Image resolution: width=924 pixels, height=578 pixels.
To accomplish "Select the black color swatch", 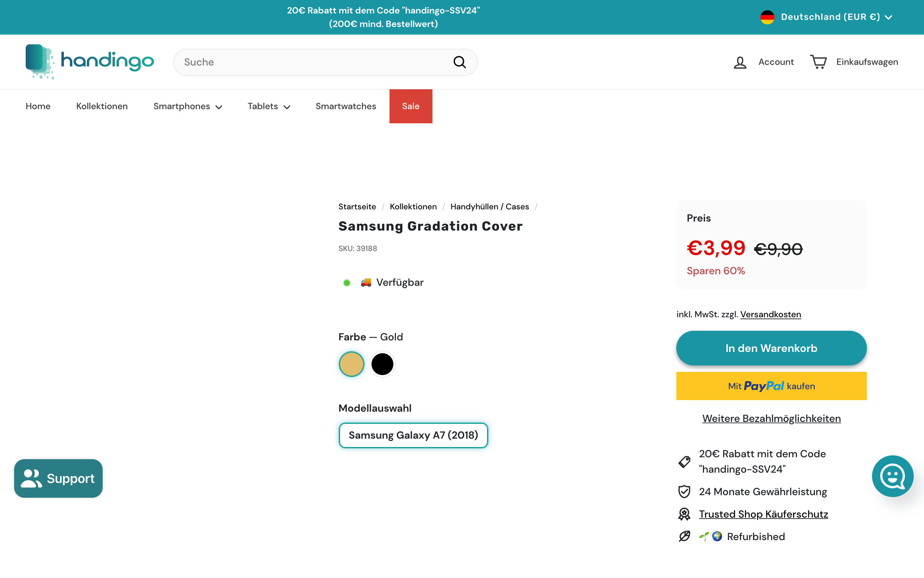I will pyautogui.click(x=382, y=364).
